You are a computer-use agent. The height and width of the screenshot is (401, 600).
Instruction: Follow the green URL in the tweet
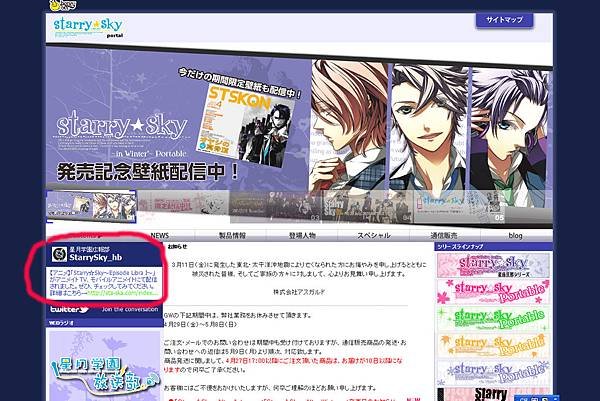click(122, 293)
